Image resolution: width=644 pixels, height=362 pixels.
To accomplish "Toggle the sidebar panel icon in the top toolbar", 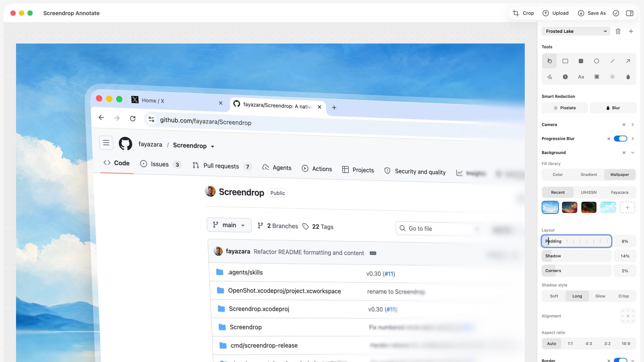I will pyautogui.click(x=630, y=13).
